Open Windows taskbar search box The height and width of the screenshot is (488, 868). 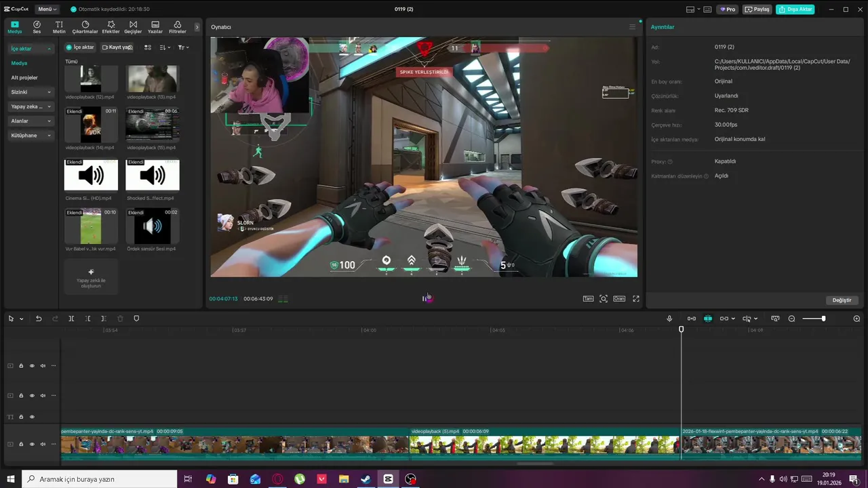(x=99, y=479)
